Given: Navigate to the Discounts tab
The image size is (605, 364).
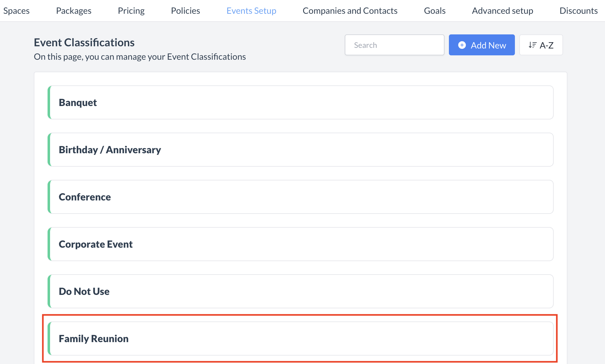Looking at the screenshot, I should (578, 10).
